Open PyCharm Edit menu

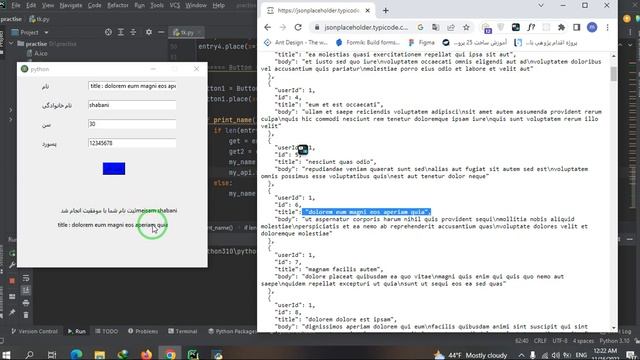(x=31, y=5)
